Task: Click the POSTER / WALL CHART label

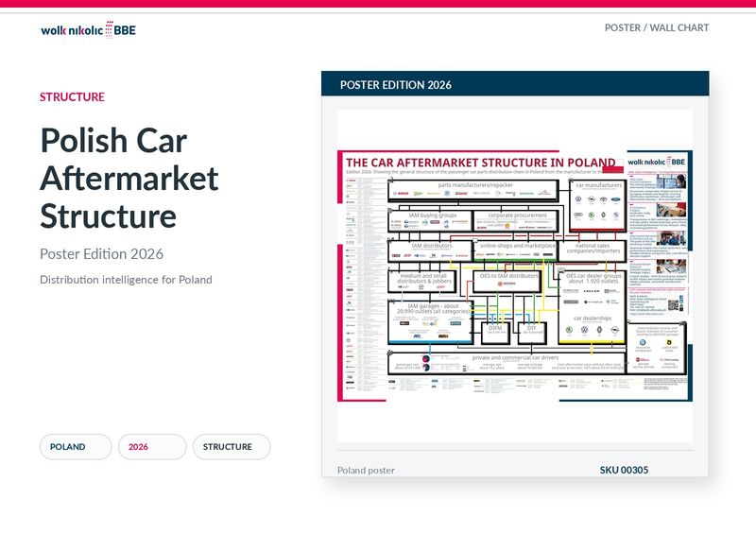Action: point(657,28)
